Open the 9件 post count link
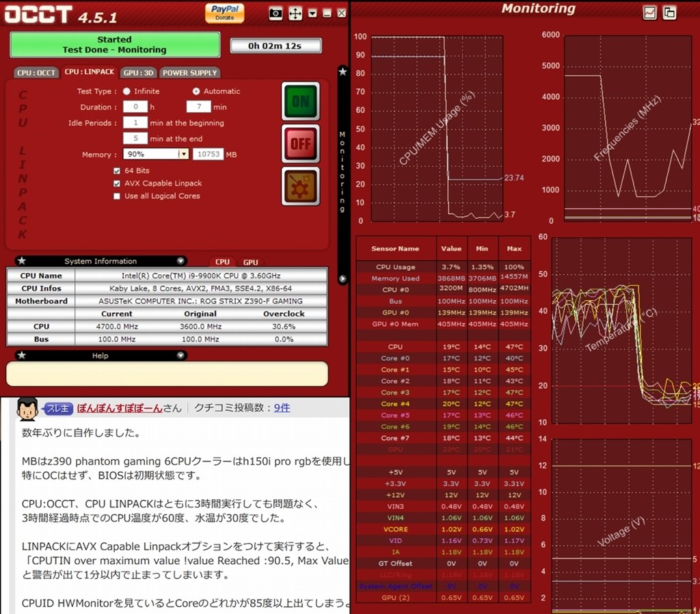Viewport: 700px width, 614px height. tap(282, 408)
